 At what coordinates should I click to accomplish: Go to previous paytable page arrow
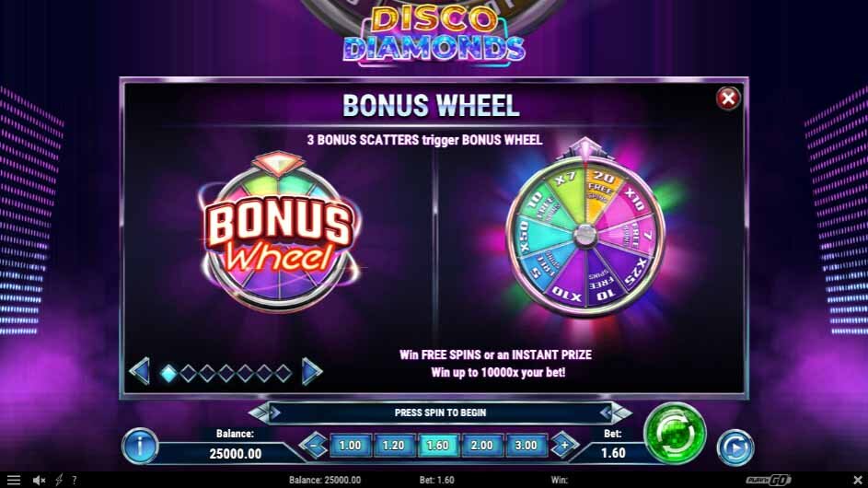click(140, 371)
